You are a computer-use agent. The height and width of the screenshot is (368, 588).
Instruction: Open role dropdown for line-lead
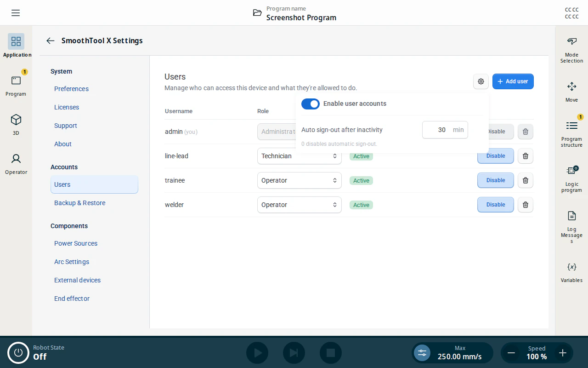300,156
